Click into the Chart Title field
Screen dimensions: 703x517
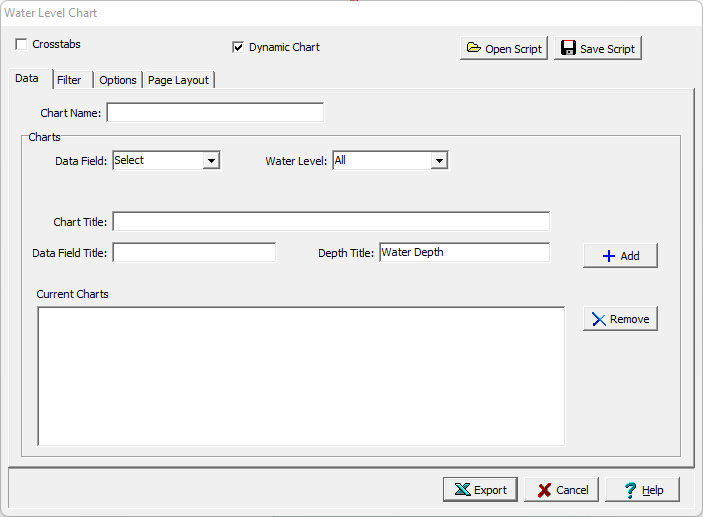331,221
